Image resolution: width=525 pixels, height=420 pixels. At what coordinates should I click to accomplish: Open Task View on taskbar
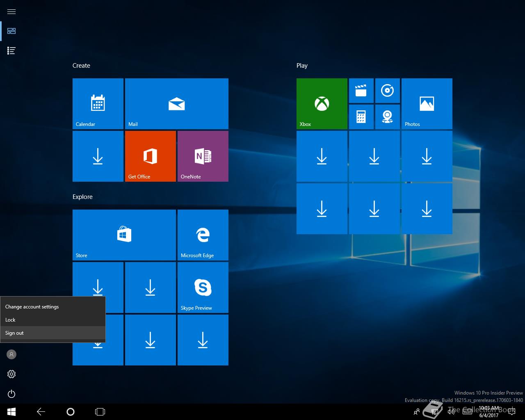(x=100, y=412)
